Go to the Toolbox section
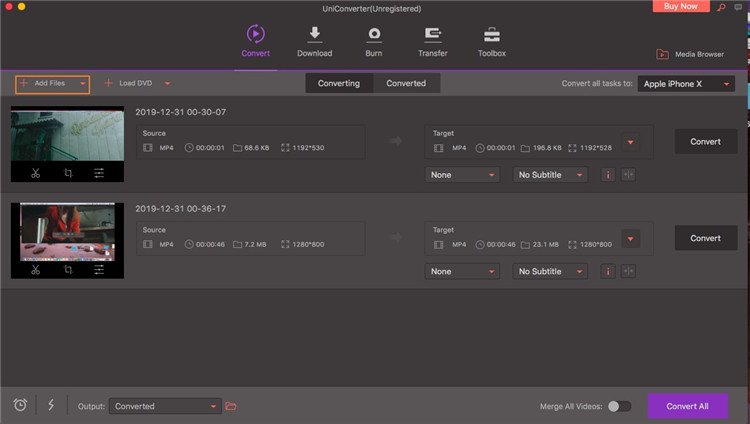Viewport: 750px width, 424px height. click(x=491, y=40)
